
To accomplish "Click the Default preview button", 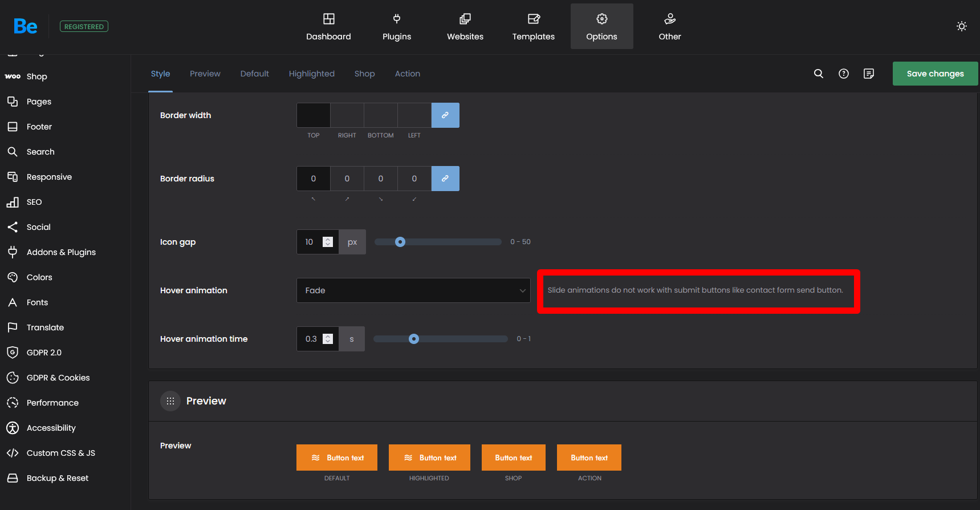I will [336, 458].
